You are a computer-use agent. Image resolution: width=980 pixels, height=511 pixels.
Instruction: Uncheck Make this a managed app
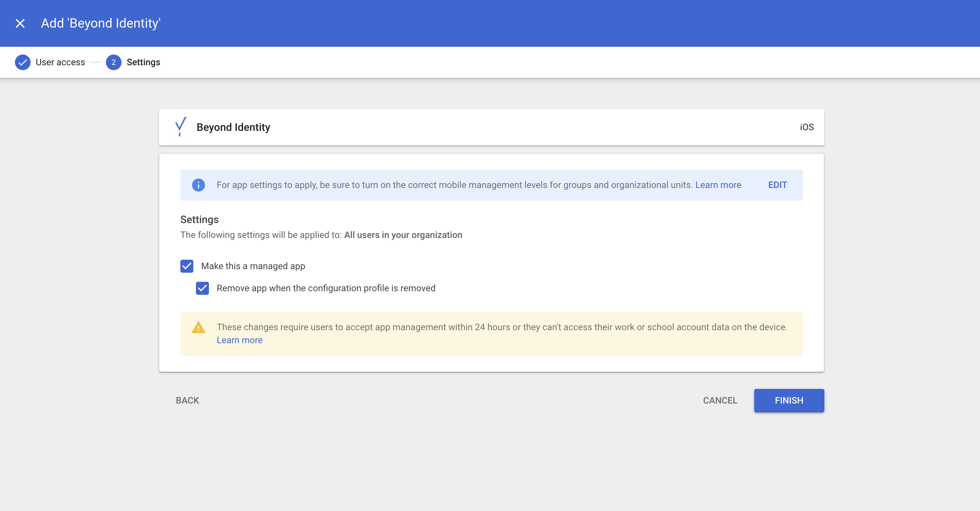coord(187,266)
